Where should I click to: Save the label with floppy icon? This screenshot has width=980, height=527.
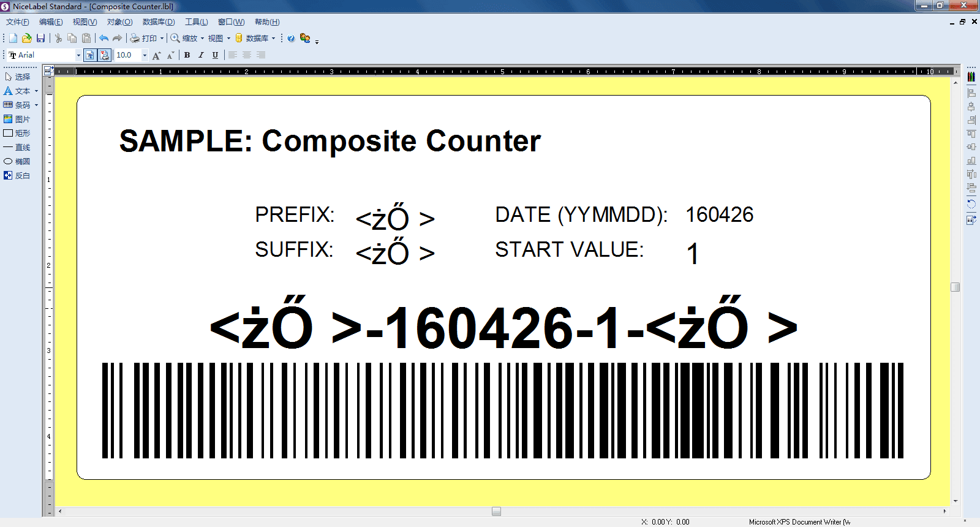coord(40,38)
